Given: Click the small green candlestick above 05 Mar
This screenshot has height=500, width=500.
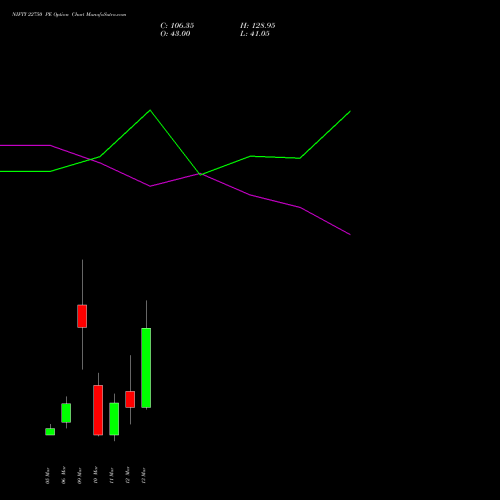Looking at the screenshot, I should tap(50, 432).
